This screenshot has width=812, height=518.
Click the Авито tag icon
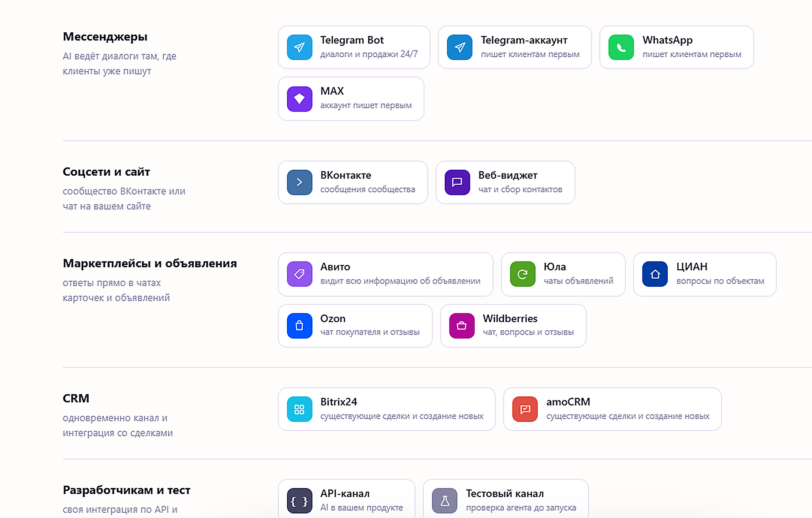(299, 274)
